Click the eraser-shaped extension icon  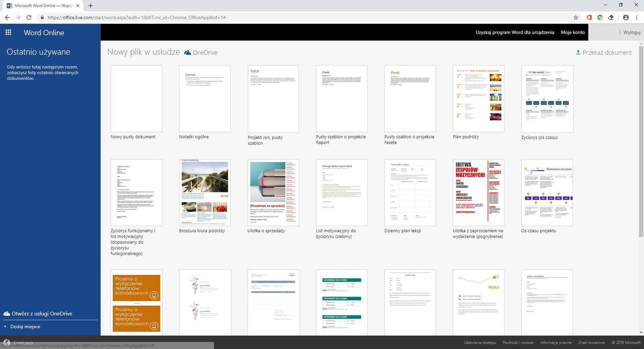pos(611,18)
